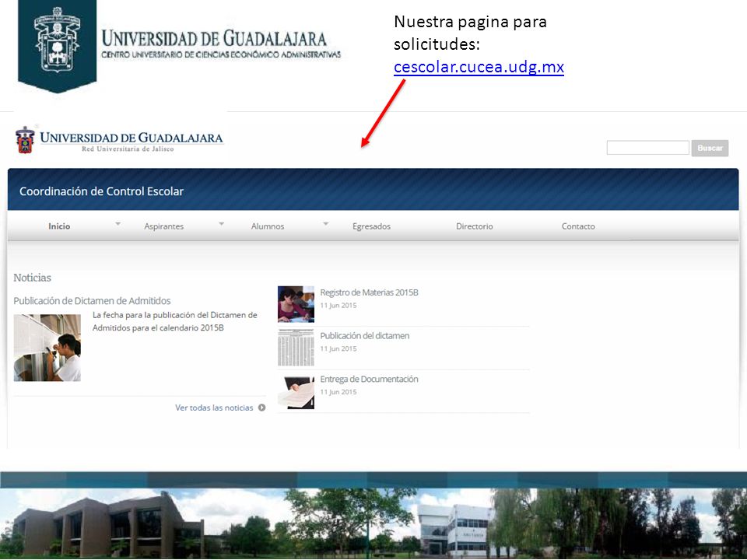Open the Aspirantes menu item
Image resolution: width=747 pixels, height=560 pixels.
(164, 226)
